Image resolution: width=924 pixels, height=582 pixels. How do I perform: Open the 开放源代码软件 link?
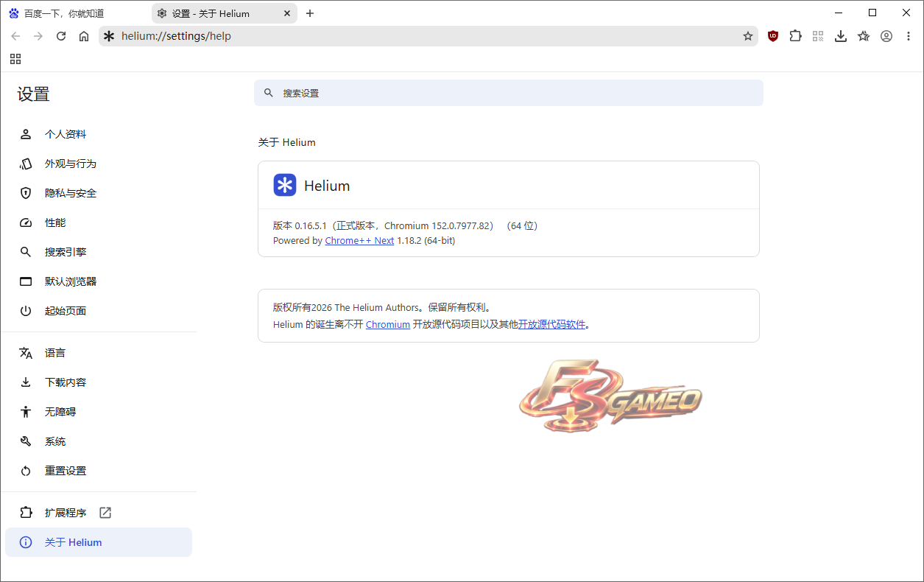click(552, 324)
